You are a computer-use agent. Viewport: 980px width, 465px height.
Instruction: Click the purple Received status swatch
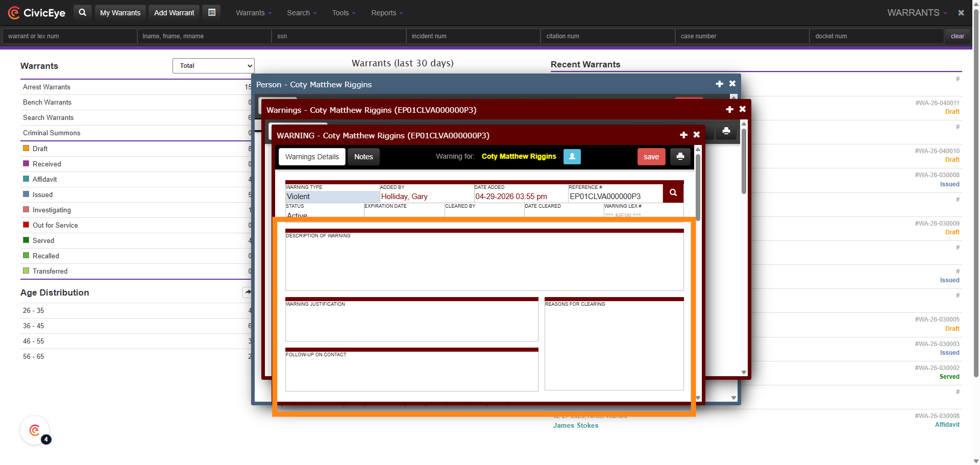pyautogui.click(x=26, y=163)
